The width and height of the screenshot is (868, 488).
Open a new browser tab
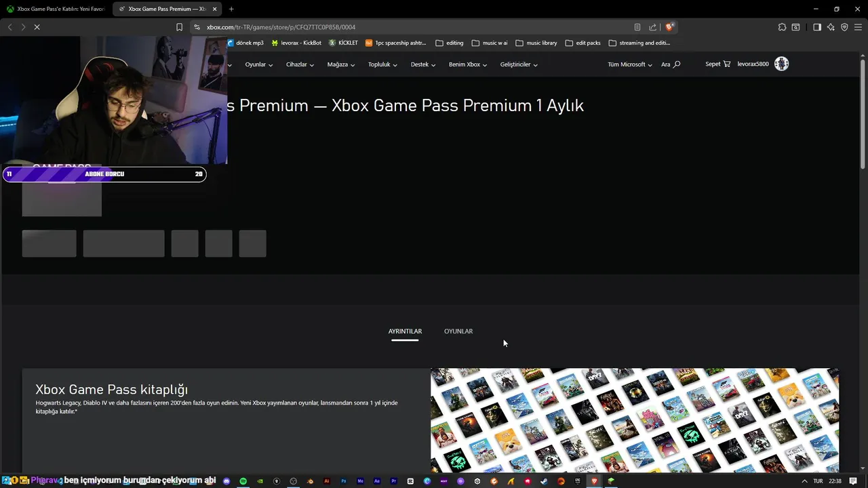point(231,9)
